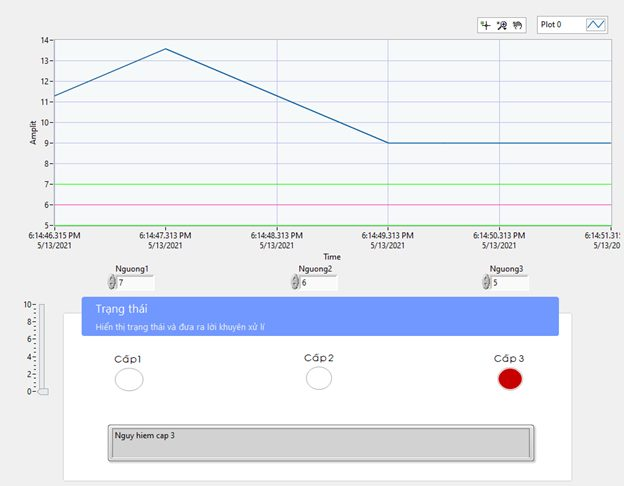Select the graph panning hand tool

coord(517,25)
